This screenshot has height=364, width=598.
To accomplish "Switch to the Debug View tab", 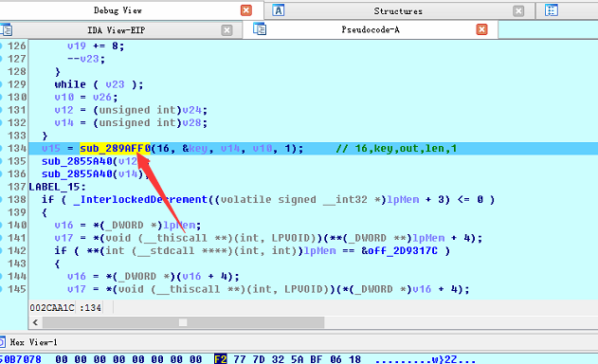I will click(x=118, y=10).
